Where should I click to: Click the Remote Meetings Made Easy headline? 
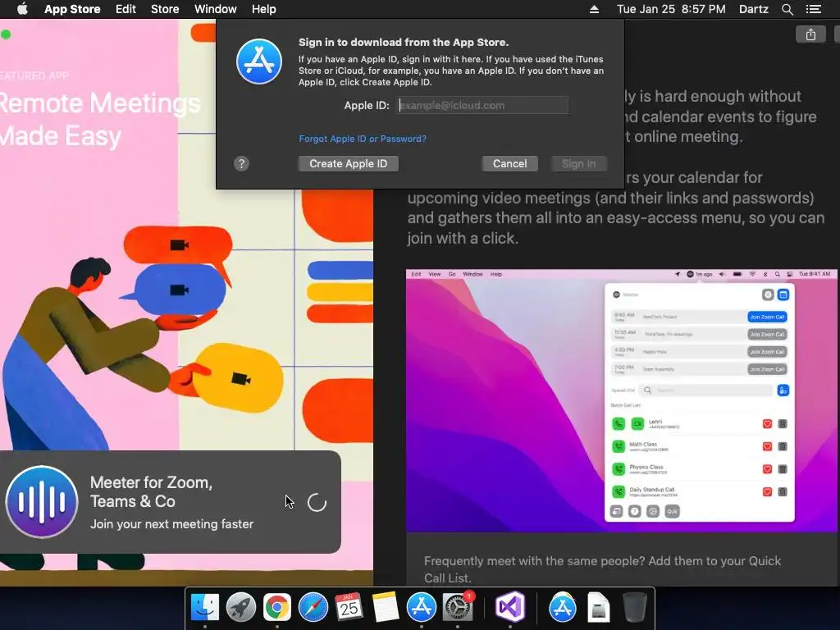pyautogui.click(x=99, y=120)
